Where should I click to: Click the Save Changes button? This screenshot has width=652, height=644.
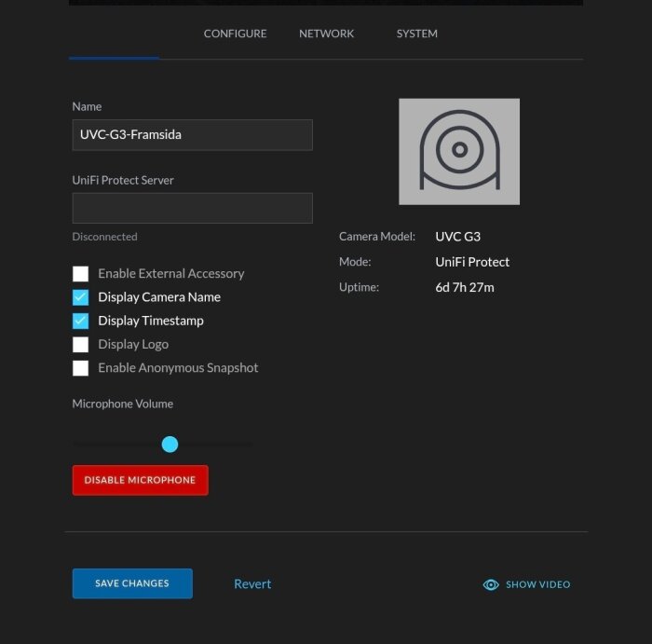(132, 583)
